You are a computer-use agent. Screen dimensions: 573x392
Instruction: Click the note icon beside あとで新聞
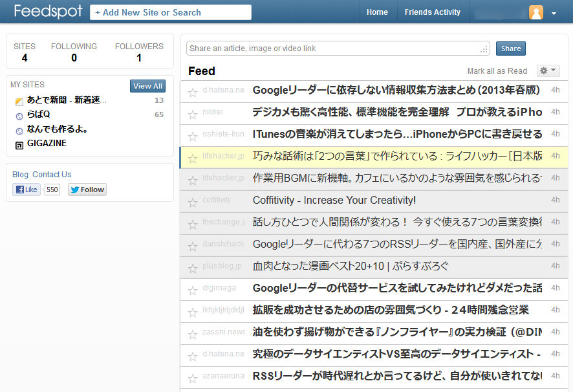18,102
